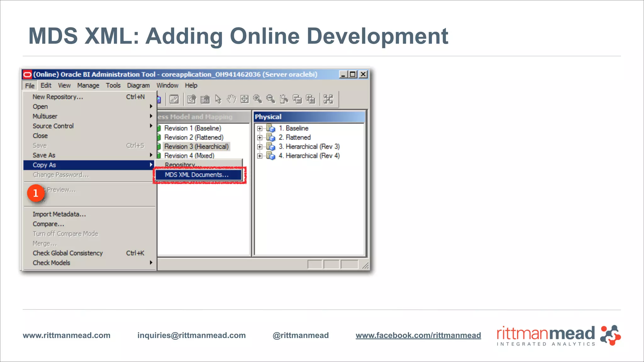
Task: Choose MDS XML Documents from submenu
Action: point(197,175)
